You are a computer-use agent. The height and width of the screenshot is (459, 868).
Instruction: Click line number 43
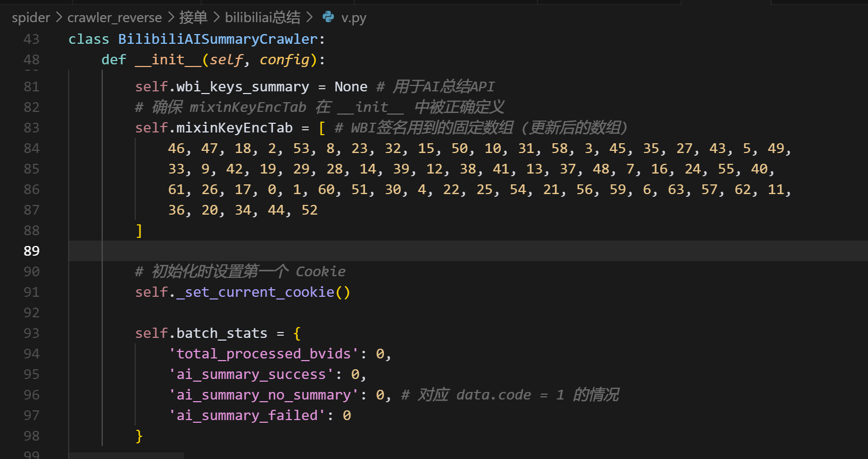coord(31,39)
